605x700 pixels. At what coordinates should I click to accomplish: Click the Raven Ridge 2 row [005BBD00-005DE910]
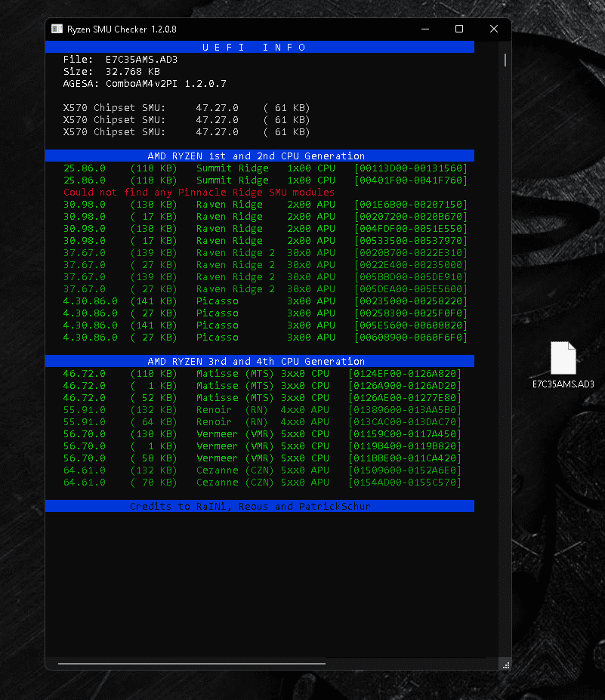point(265,276)
